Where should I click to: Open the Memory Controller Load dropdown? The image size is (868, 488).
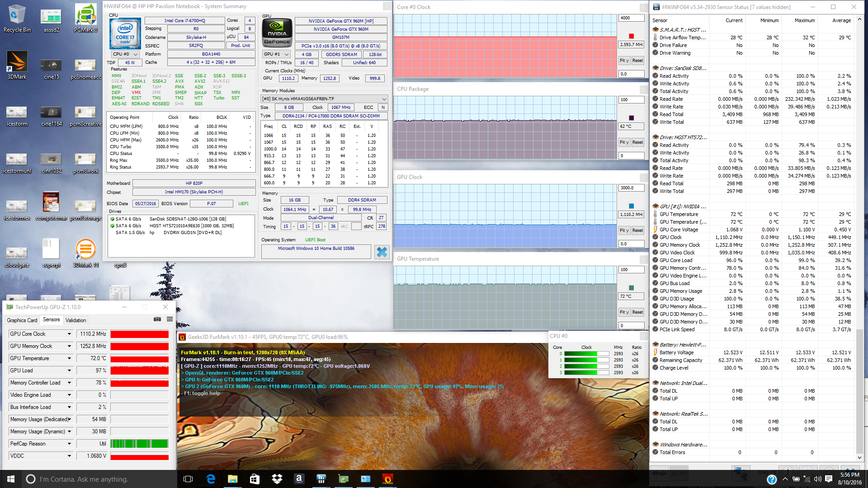point(69,383)
